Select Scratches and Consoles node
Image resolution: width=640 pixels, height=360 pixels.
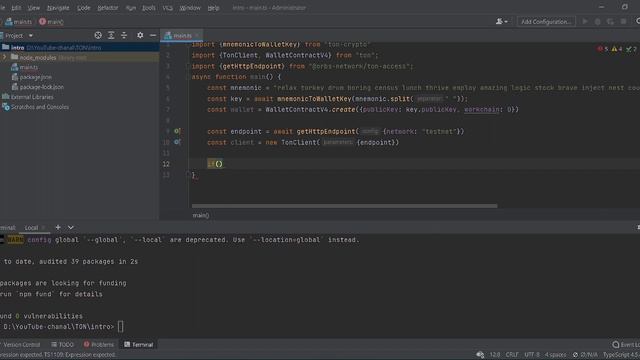pos(40,107)
